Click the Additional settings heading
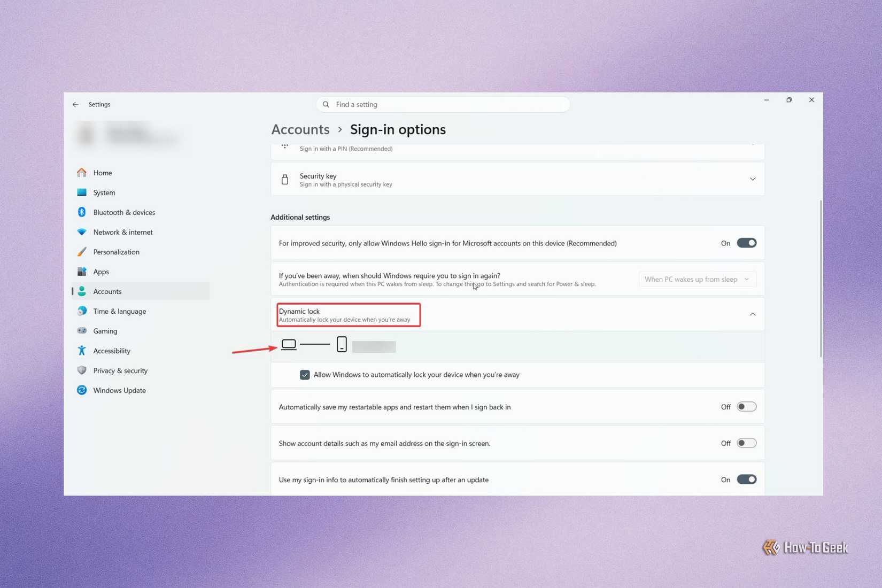Image resolution: width=882 pixels, height=588 pixels. [x=300, y=217]
